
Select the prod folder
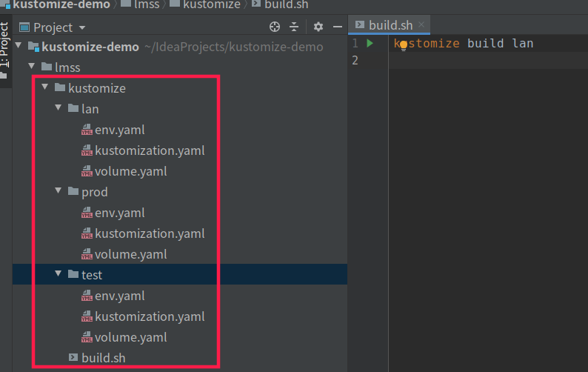(95, 192)
